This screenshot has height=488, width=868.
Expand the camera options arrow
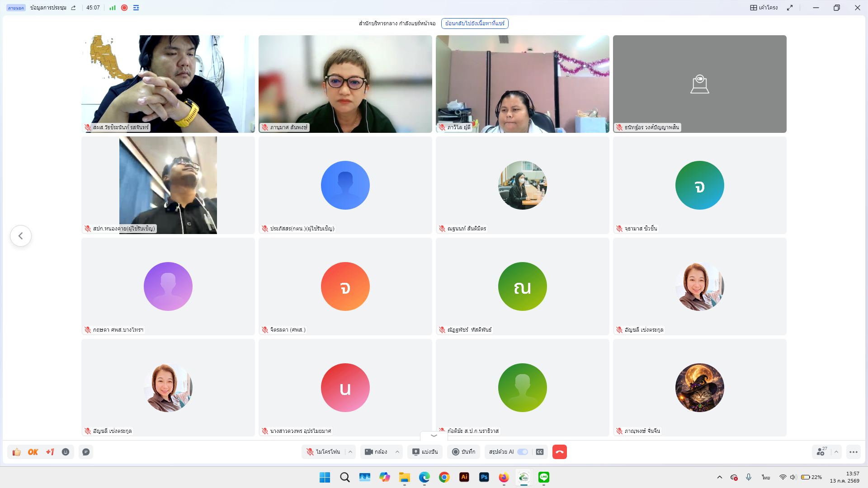click(x=397, y=452)
